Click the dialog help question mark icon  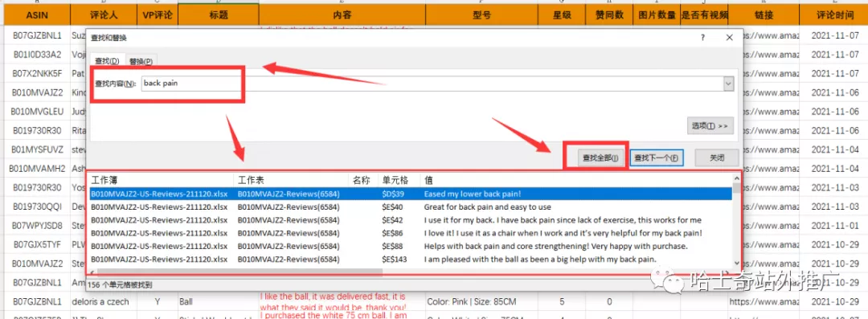703,38
